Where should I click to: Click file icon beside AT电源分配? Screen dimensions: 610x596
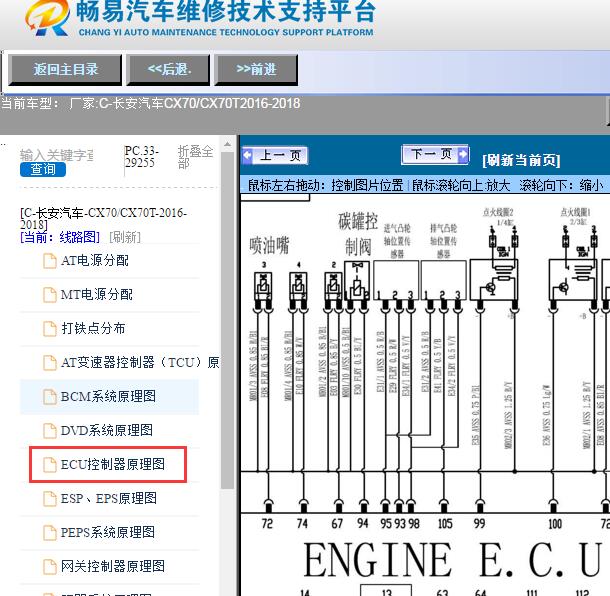pos(49,261)
